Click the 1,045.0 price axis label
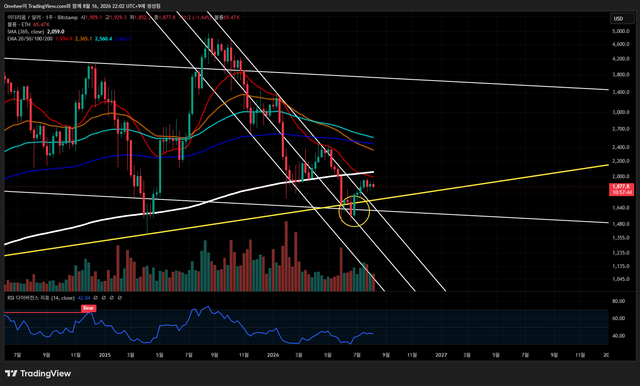 point(621,280)
